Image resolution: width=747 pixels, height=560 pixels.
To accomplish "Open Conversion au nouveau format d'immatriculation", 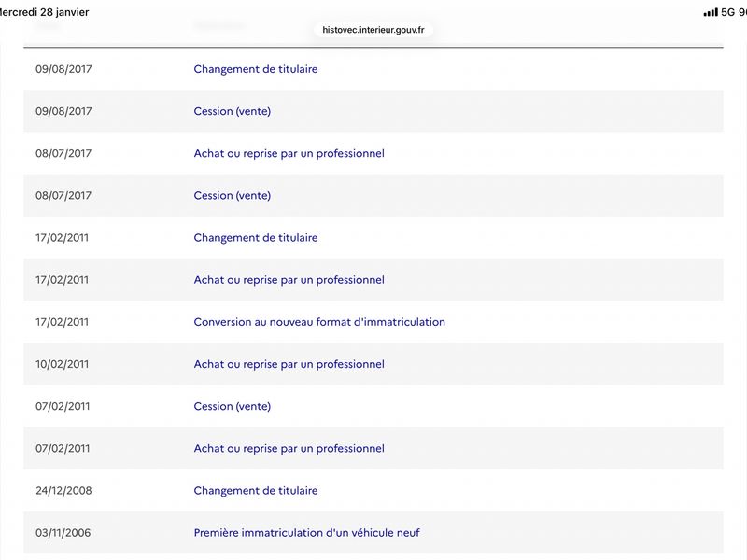I will point(319,322).
